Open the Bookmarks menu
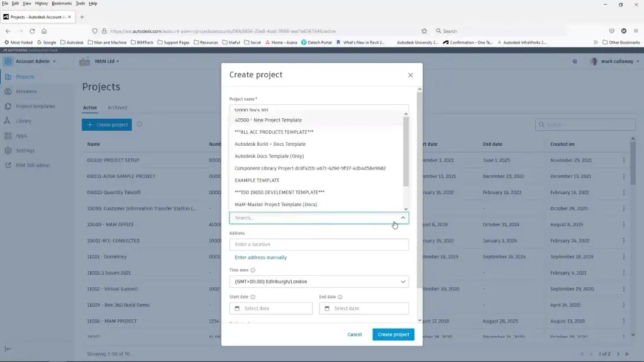The image size is (644, 362). coord(62,3)
